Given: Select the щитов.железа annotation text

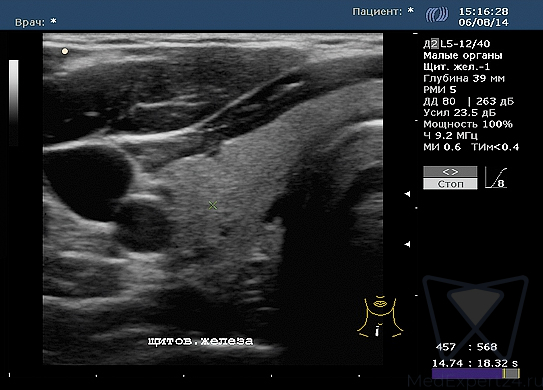Looking at the screenshot, I should (x=201, y=341).
